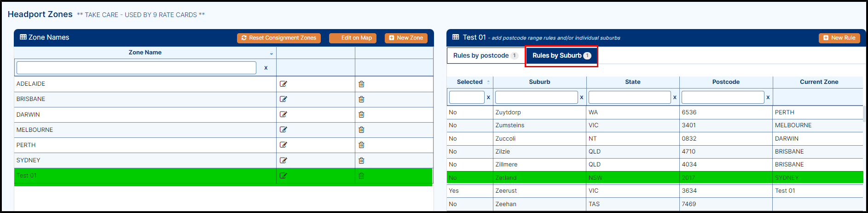Add a New Zone
Viewport: 868px width, 213px height.
tap(406, 38)
